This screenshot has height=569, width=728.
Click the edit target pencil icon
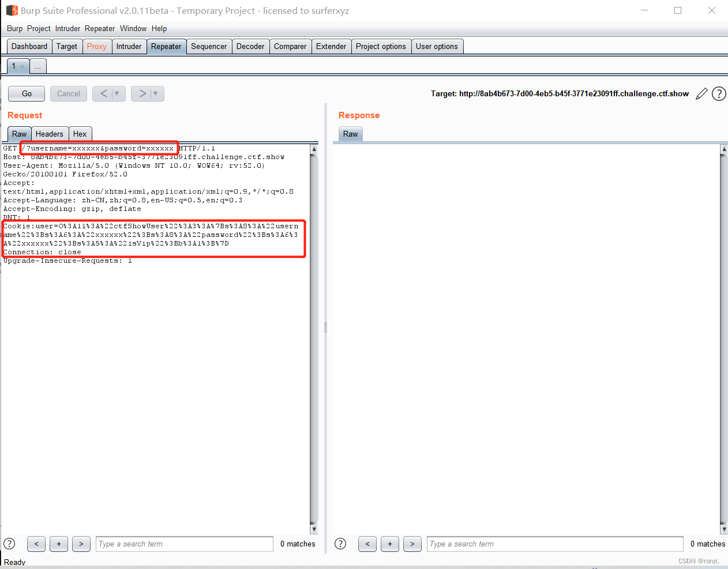701,93
